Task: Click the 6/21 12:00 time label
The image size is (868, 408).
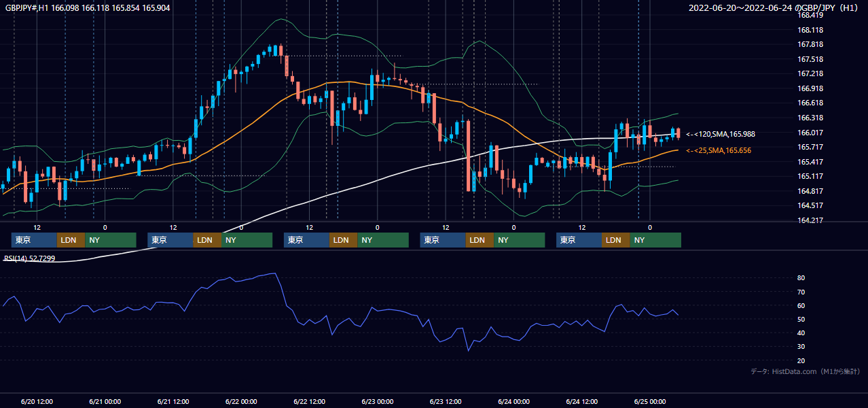Action: coord(173,401)
